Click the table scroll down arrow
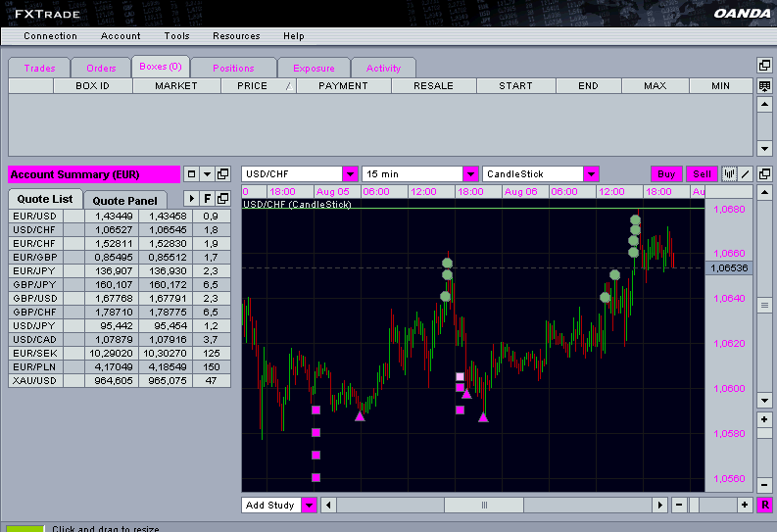Screen dimensions: 777x532 click(x=764, y=148)
